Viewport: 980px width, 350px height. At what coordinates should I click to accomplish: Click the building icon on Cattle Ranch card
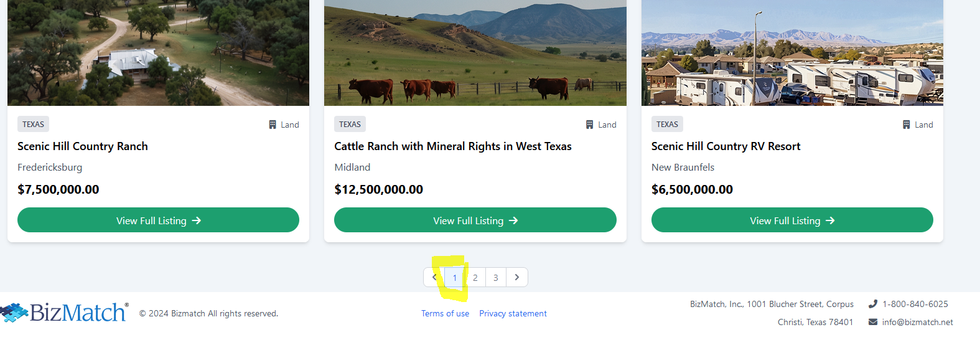pos(589,125)
